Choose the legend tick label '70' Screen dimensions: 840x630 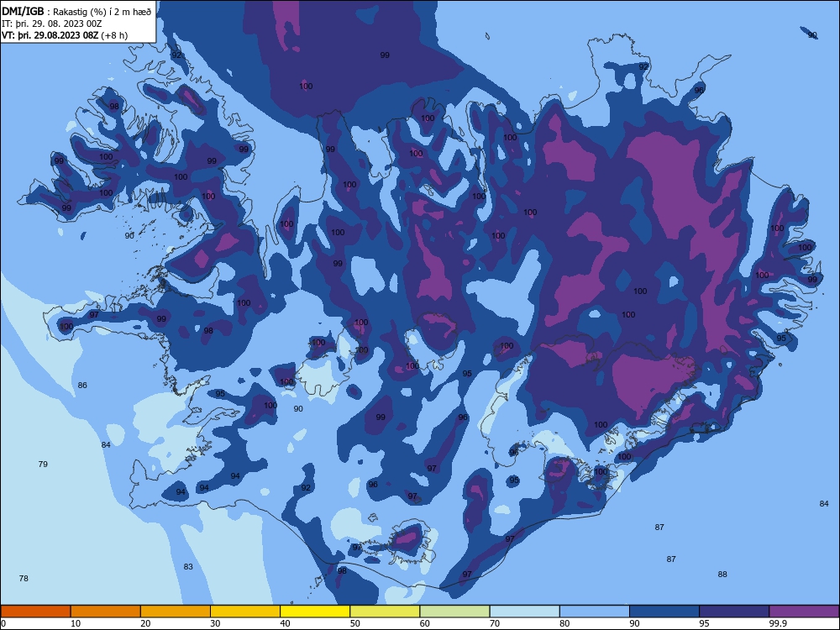pos(495,623)
